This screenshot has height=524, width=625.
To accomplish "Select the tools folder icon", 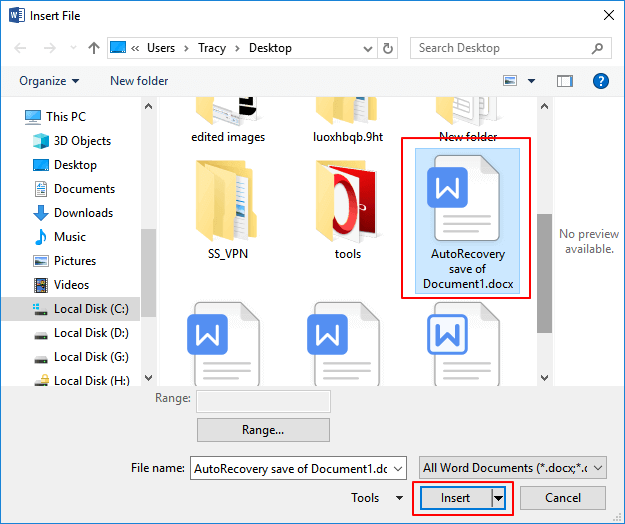I will coord(347,203).
